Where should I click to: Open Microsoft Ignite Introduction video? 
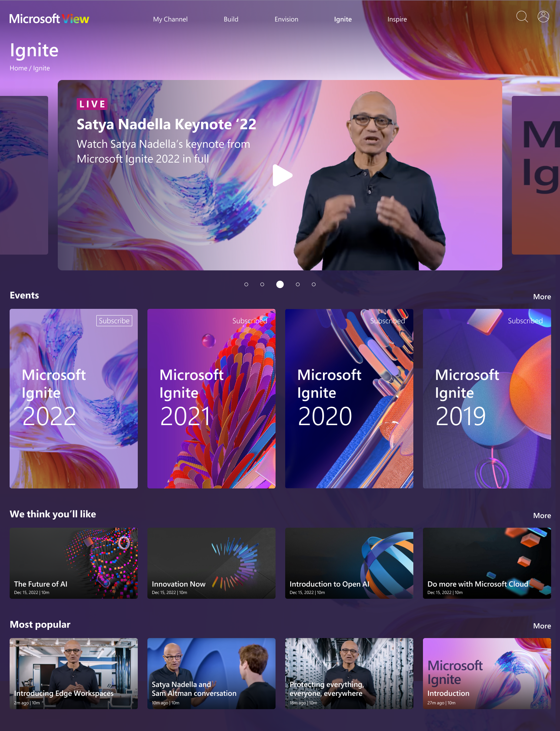[487, 674]
